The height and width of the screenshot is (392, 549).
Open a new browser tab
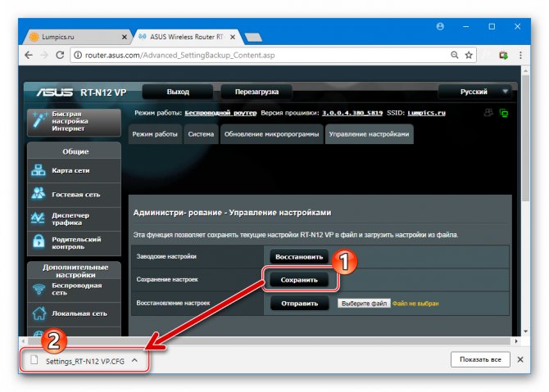point(253,37)
